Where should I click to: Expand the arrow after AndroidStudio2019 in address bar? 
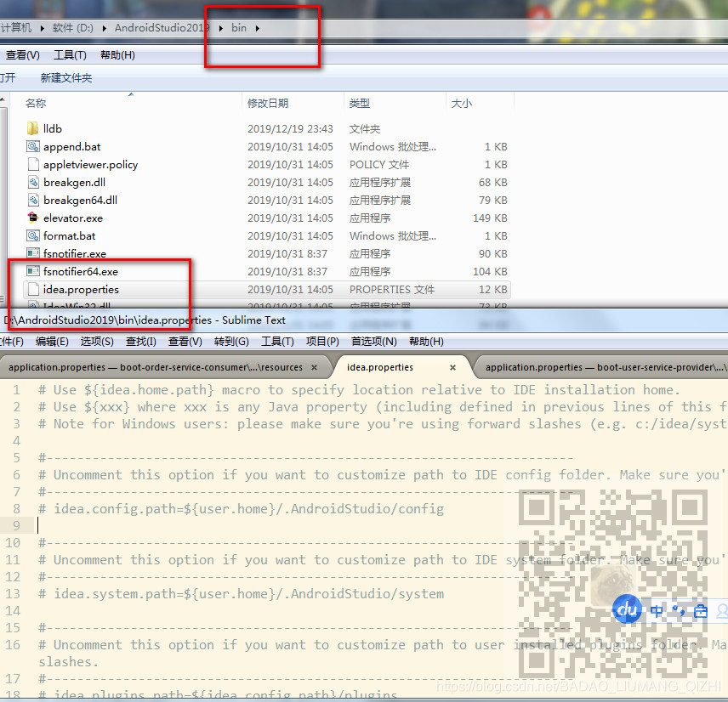pyautogui.click(x=221, y=28)
